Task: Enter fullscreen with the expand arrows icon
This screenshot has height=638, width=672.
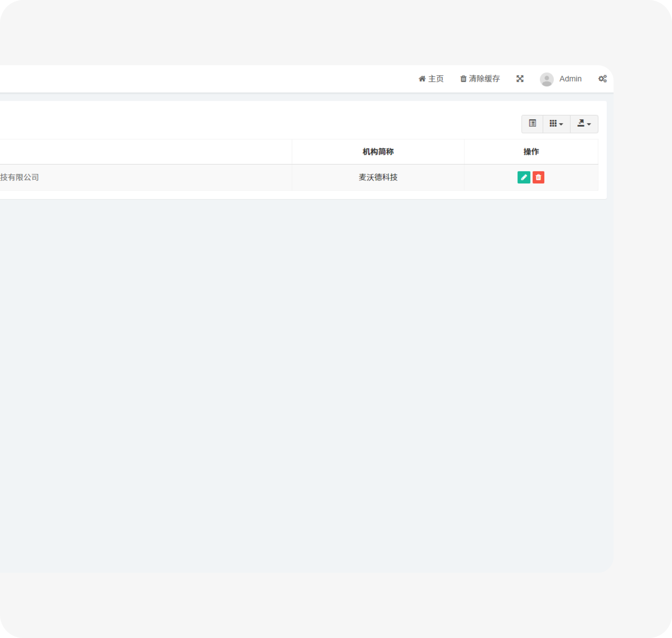Action: [520, 79]
